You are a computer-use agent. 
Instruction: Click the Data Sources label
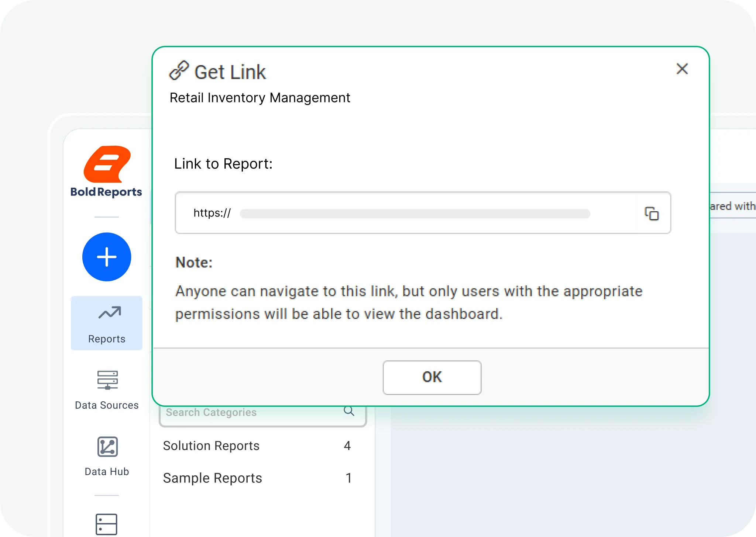[107, 405]
